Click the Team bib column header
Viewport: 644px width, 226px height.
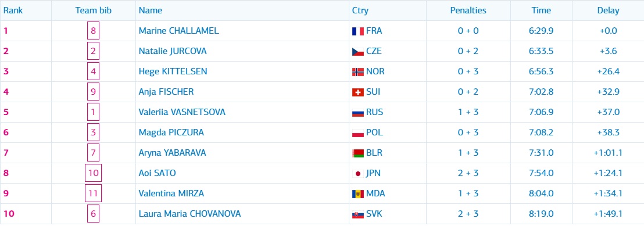pyautogui.click(x=93, y=10)
